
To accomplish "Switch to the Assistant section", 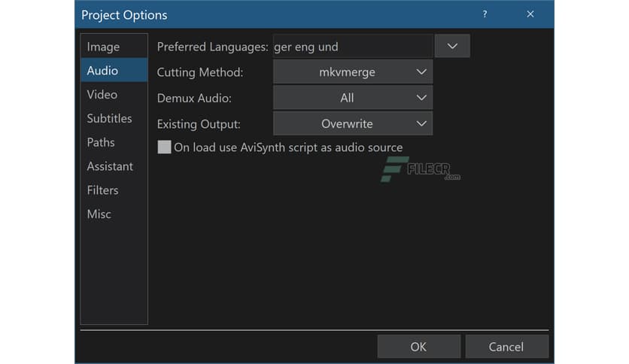I will coord(110,166).
